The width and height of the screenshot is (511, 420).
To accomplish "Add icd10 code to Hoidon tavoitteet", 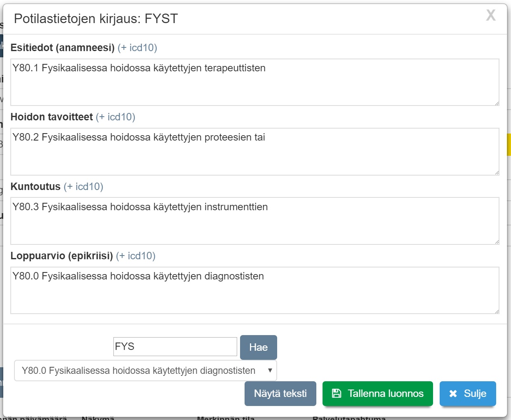I will [115, 117].
